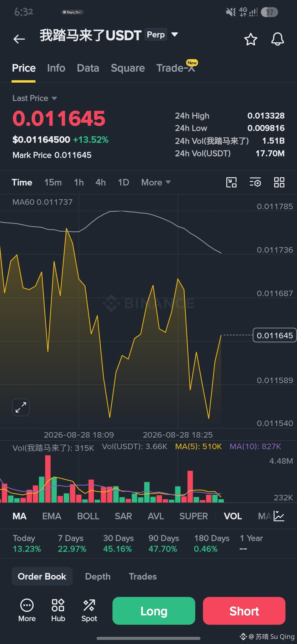Tap the Mark Price 0.011645 text
Viewport: 297px width, 644px height.
tap(52, 155)
